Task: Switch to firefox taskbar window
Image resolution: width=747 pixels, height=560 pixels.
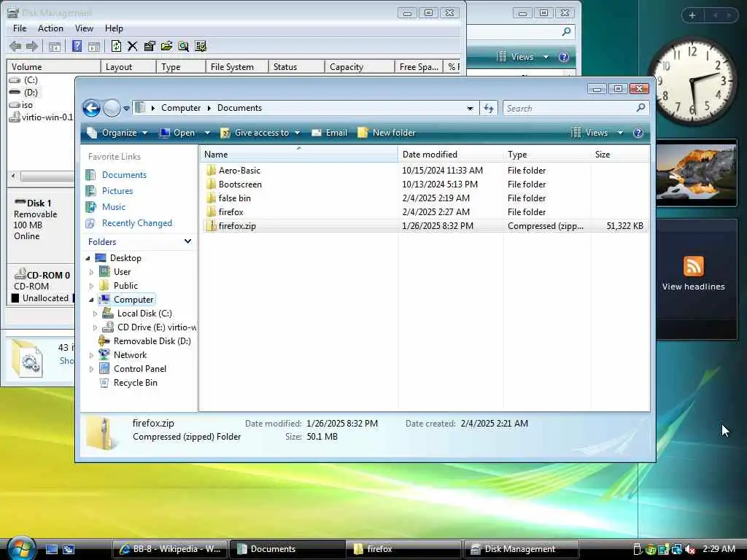Action: 403,549
